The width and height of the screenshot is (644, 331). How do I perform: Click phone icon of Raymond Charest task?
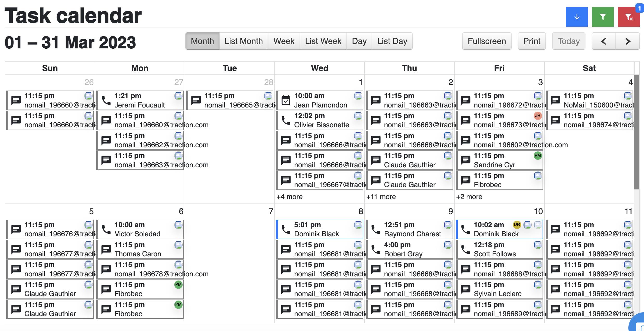click(376, 230)
